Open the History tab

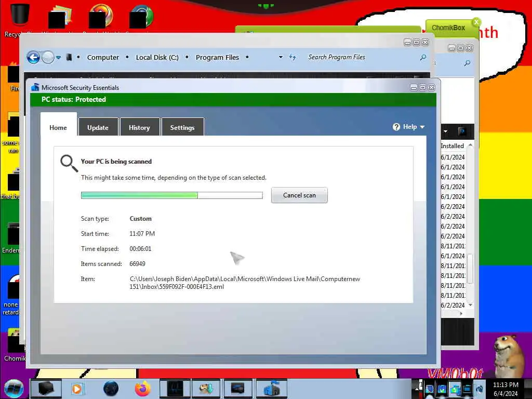[139, 128]
